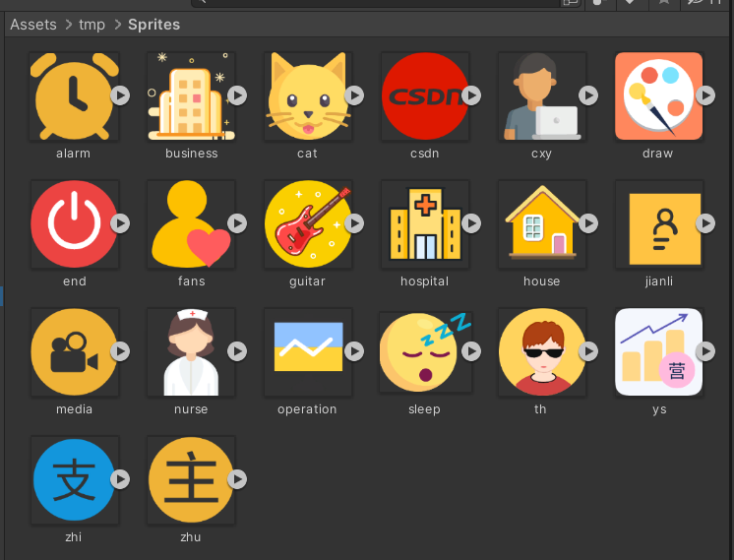Select the ys bar chart sprite
This screenshot has height=560, width=734.
659,351
